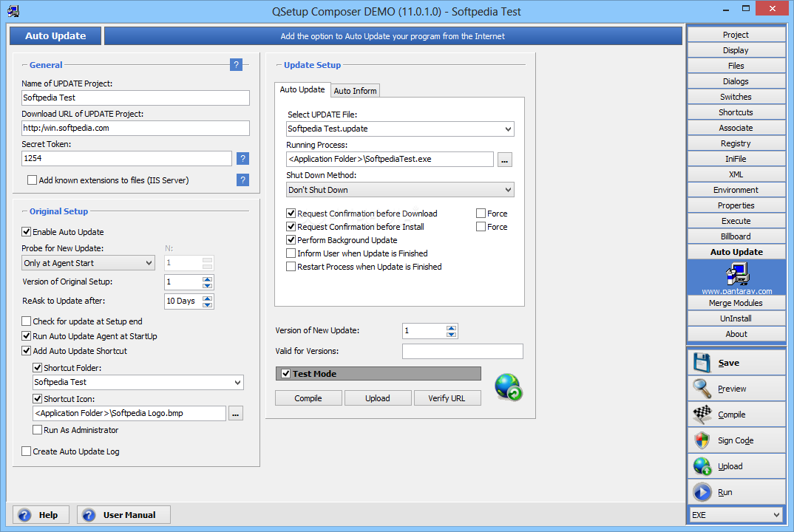This screenshot has width=794, height=532.
Task: Increase Version of New Update value
Action: point(451,328)
